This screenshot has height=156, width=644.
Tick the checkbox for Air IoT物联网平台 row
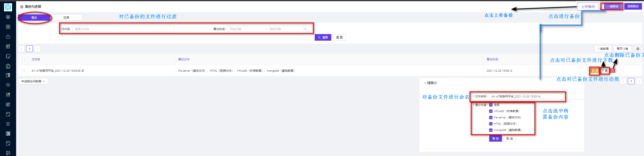[x=23, y=71]
